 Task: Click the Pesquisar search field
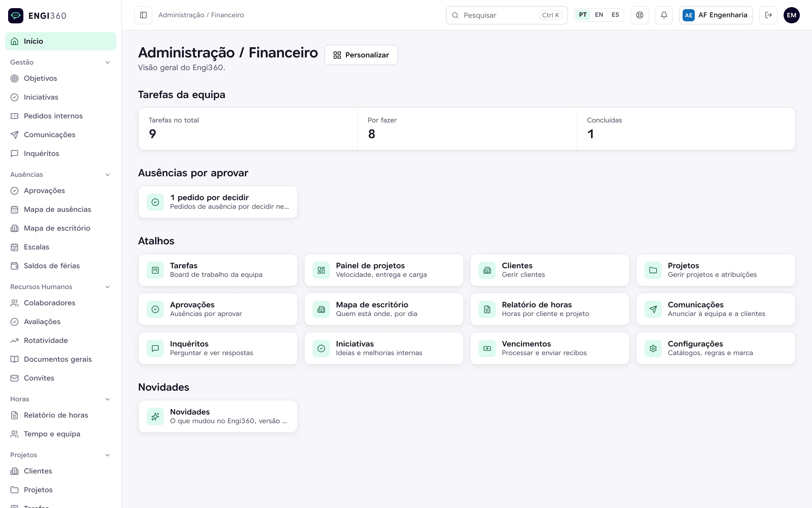(x=507, y=15)
